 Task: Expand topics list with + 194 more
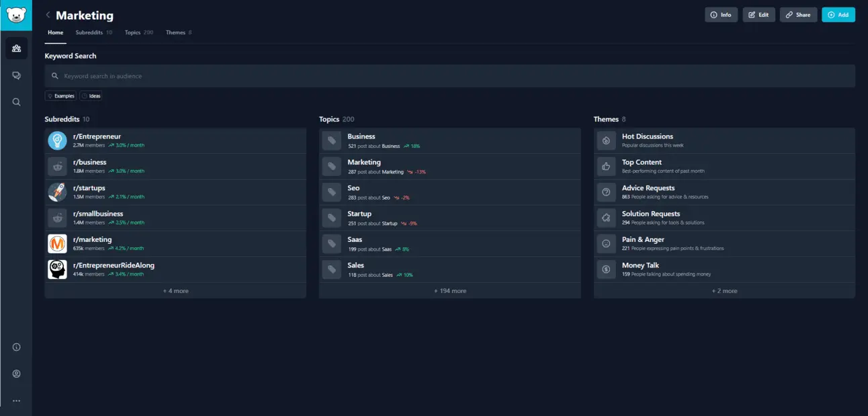click(449, 291)
